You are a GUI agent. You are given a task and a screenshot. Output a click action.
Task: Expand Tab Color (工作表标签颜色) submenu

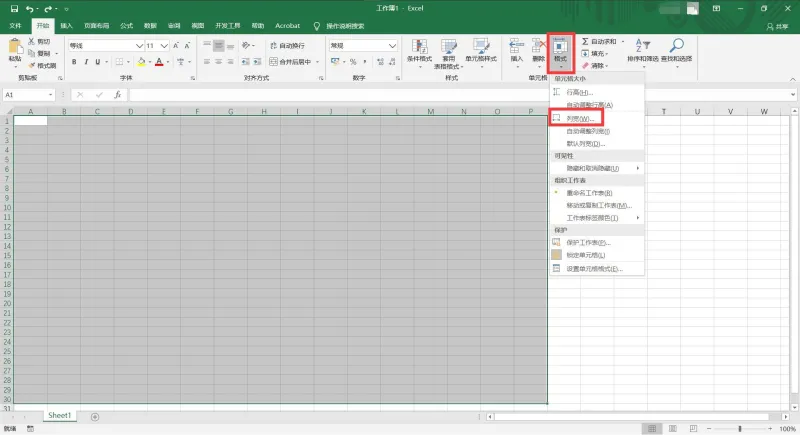coord(596,218)
